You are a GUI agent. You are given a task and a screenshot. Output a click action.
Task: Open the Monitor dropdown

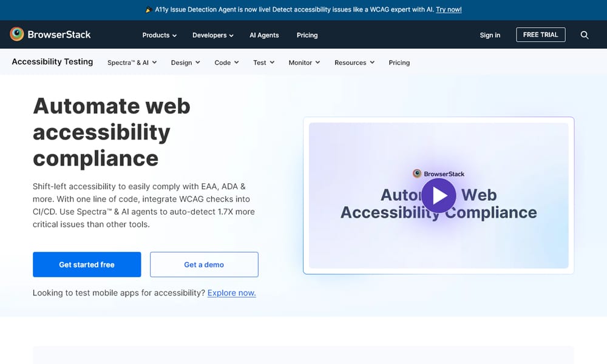[x=303, y=62]
